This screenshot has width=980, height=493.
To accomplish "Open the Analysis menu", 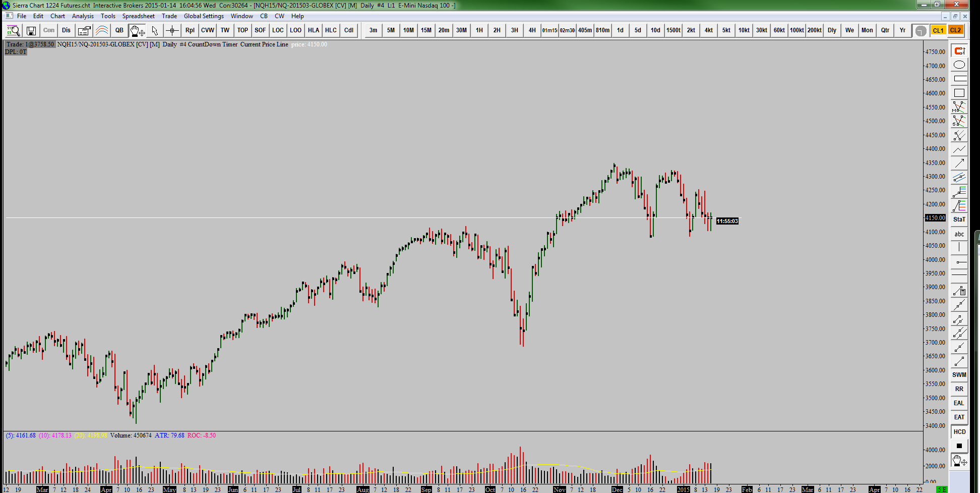I will [x=83, y=16].
